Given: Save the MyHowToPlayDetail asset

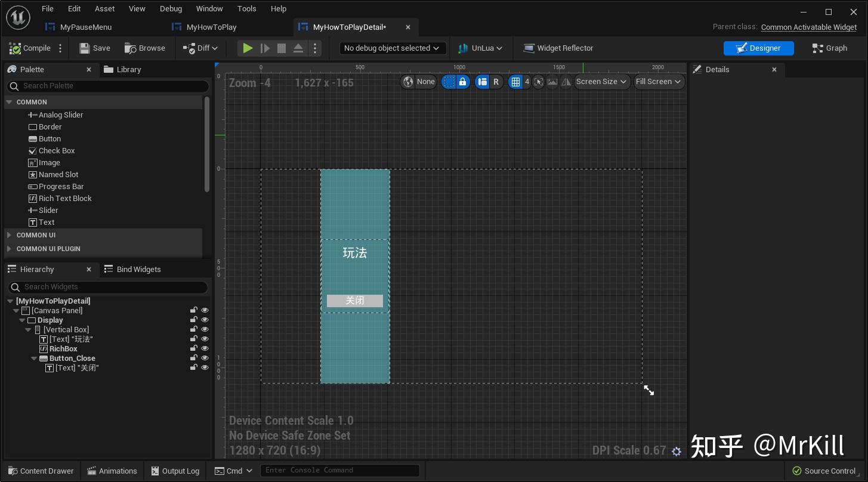Looking at the screenshot, I should pos(94,48).
